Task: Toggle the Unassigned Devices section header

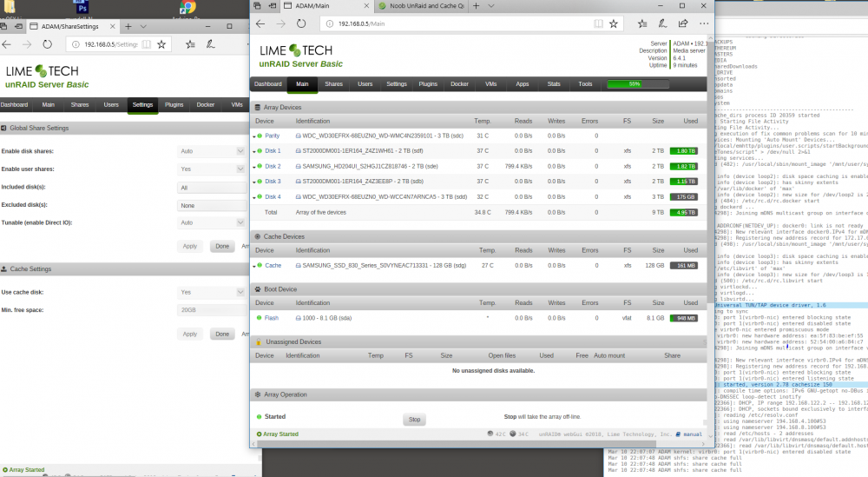Action: click(x=479, y=341)
